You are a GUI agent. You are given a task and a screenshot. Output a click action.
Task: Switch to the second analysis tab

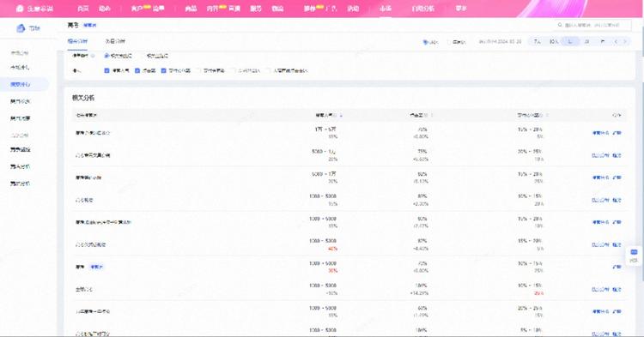tap(115, 41)
